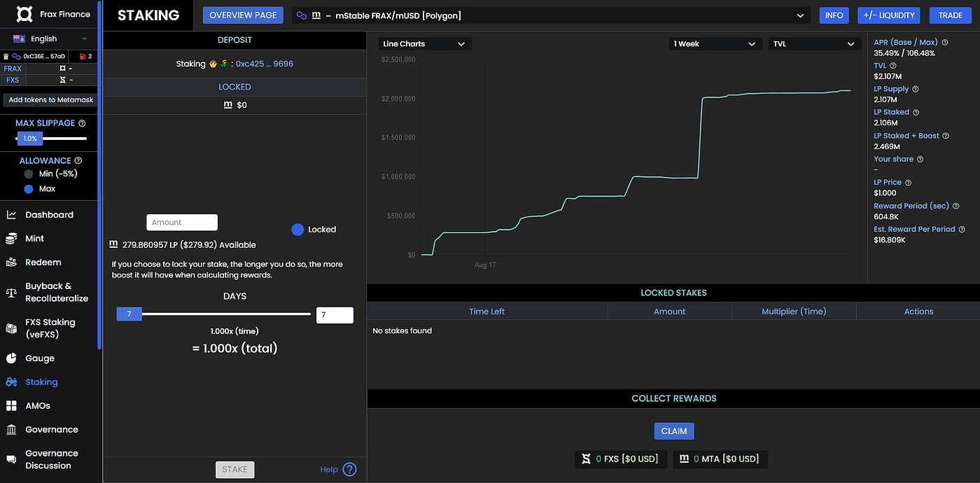Image resolution: width=980 pixels, height=483 pixels.
Task: Click the trash icon beside wallet address
Action: [x=6, y=56]
